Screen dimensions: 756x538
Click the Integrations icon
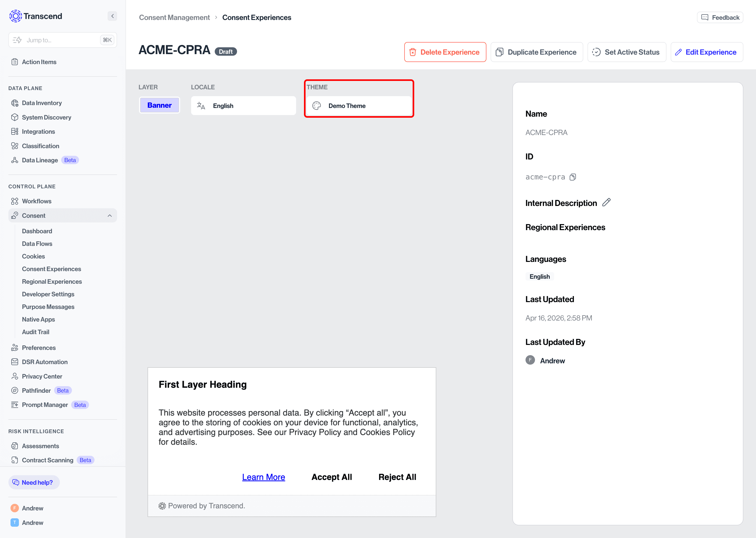coord(14,132)
